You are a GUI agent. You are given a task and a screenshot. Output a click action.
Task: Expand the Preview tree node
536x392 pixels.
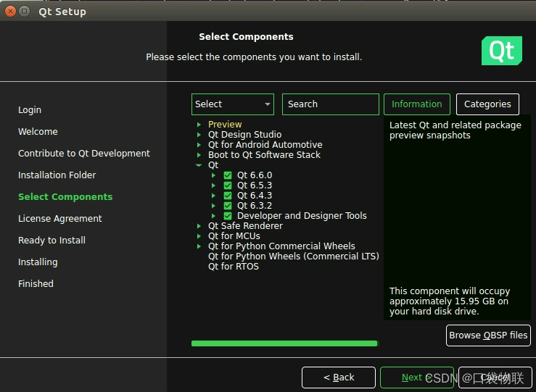(199, 125)
